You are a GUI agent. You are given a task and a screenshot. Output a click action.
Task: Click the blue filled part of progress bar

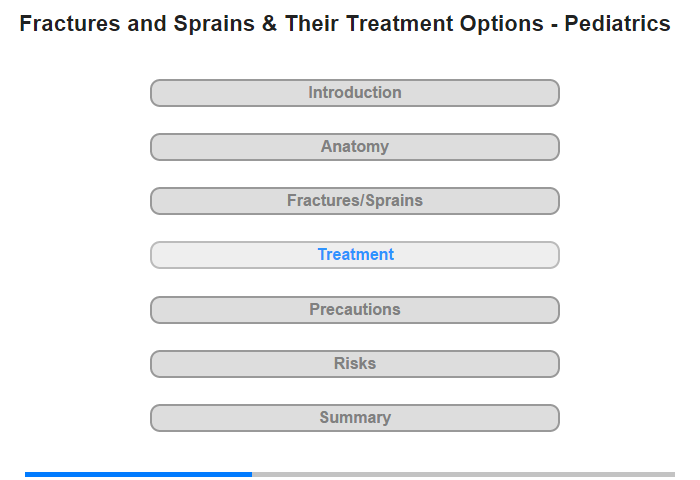pyautogui.click(x=138, y=474)
